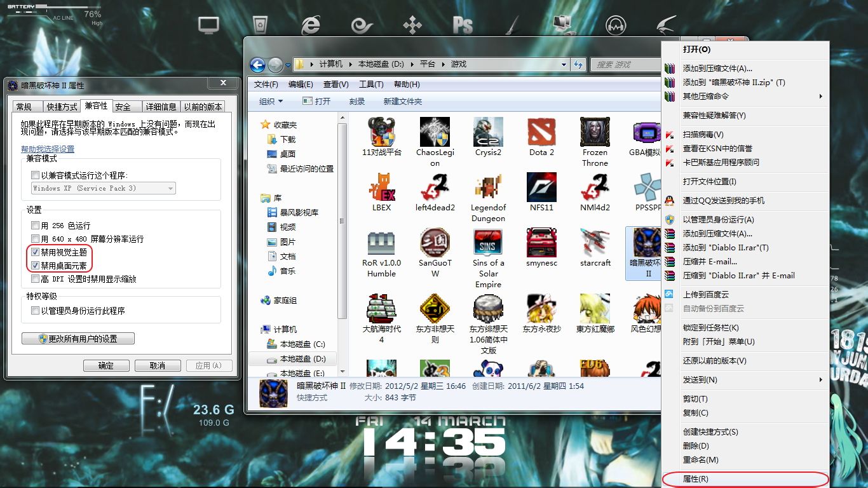Image resolution: width=868 pixels, height=488 pixels.
Task: Select the Dota 2 game icon
Action: (541, 132)
